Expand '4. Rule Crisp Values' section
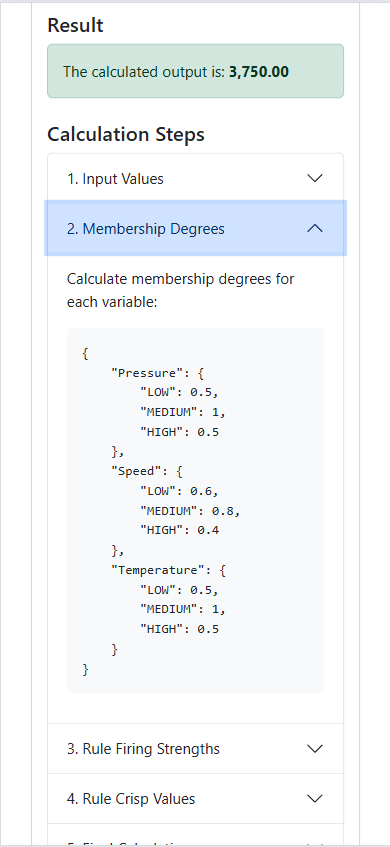Viewport: 390px width, 847px height. 196,798
